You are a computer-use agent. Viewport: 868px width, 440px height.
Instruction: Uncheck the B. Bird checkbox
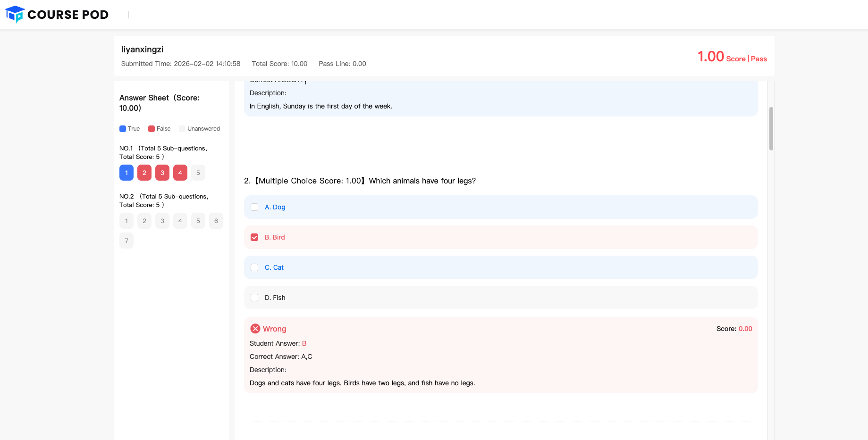254,237
